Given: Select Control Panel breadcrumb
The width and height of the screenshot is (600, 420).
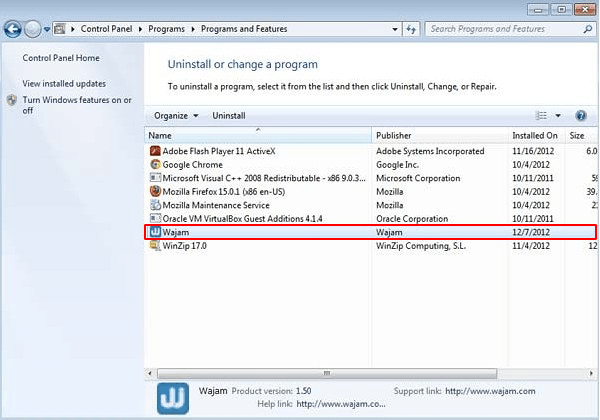Looking at the screenshot, I should [x=106, y=29].
